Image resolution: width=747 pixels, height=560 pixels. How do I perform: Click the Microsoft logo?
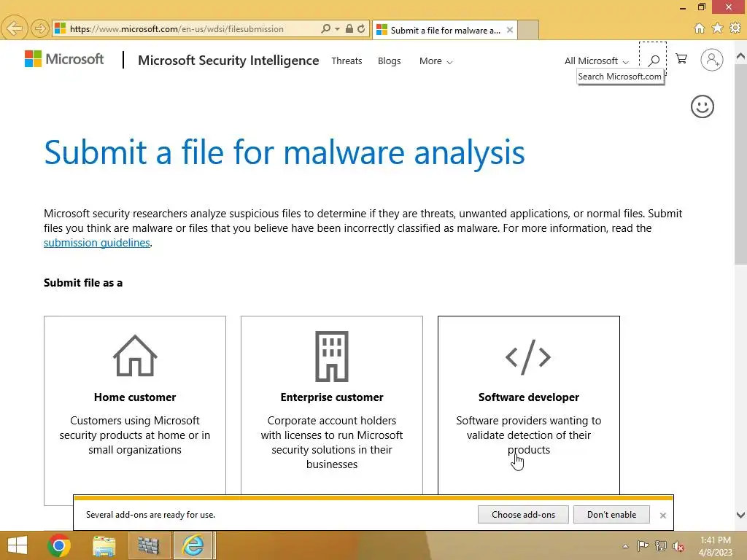tap(64, 59)
